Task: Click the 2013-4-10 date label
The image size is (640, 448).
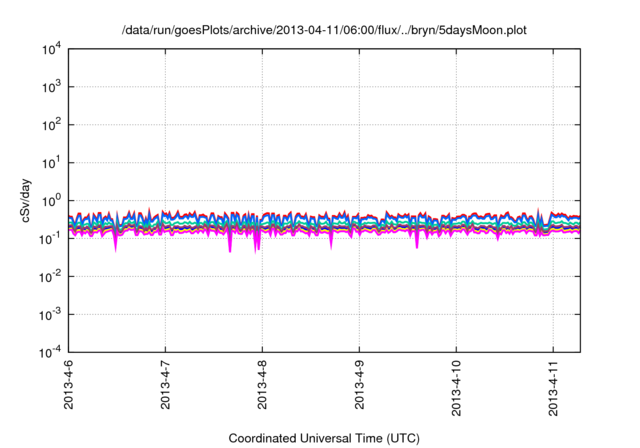Action: point(456,388)
